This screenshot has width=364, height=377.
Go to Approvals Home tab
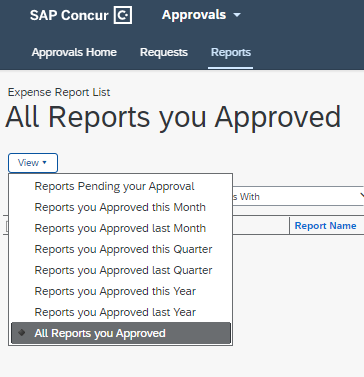[x=74, y=52]
